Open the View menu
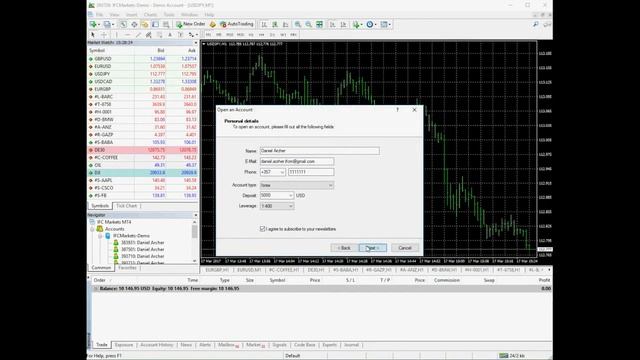Viewport: 640px width, 360px height. [114, 15]
